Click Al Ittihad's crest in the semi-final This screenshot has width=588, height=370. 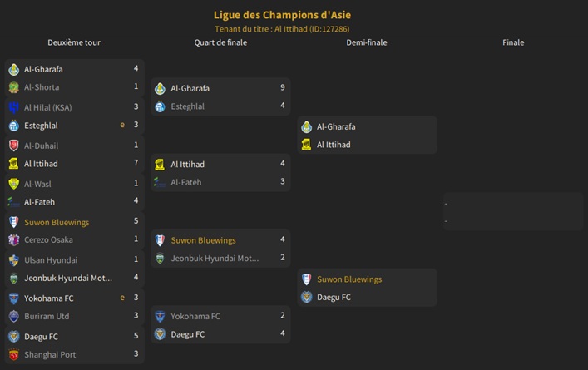tap(306, 145)
